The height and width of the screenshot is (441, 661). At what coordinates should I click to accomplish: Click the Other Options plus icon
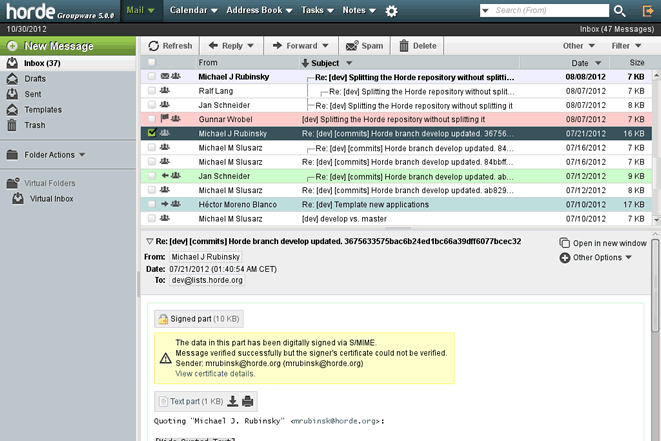pos(564,258)
